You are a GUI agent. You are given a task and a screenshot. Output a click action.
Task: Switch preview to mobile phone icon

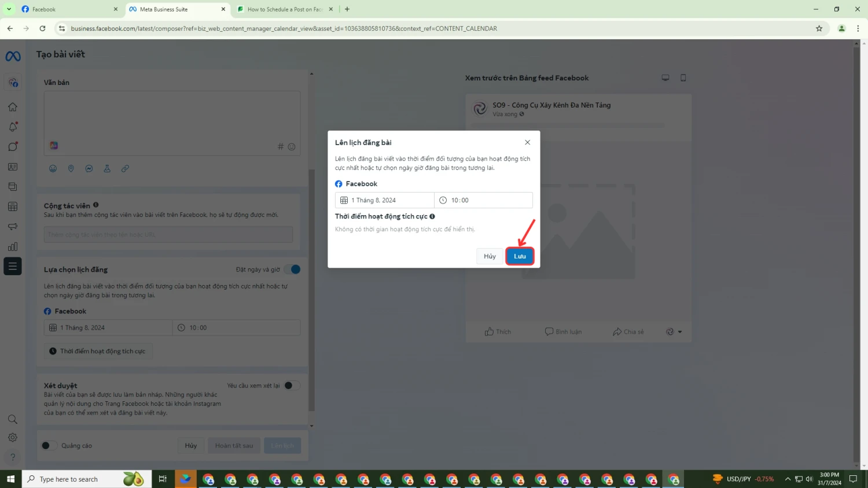(x=683, y=77)
